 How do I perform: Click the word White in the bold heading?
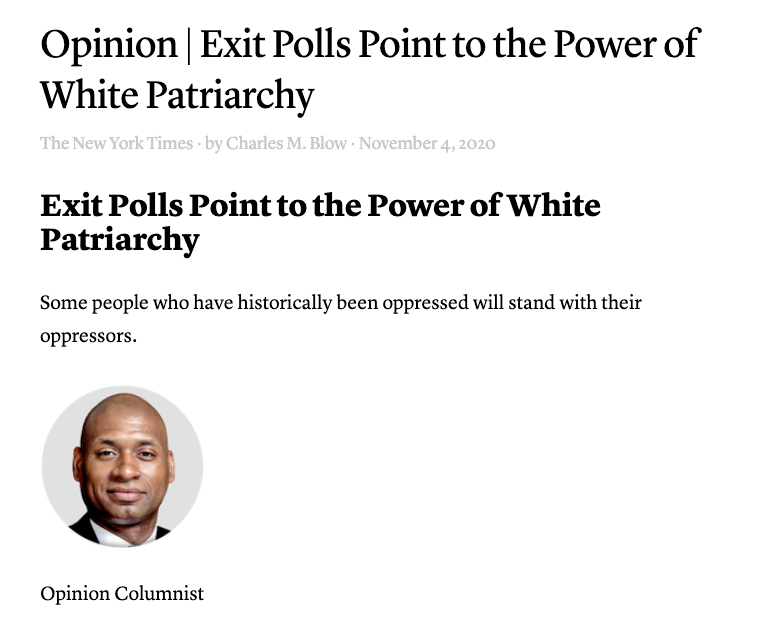click(554, 205)
